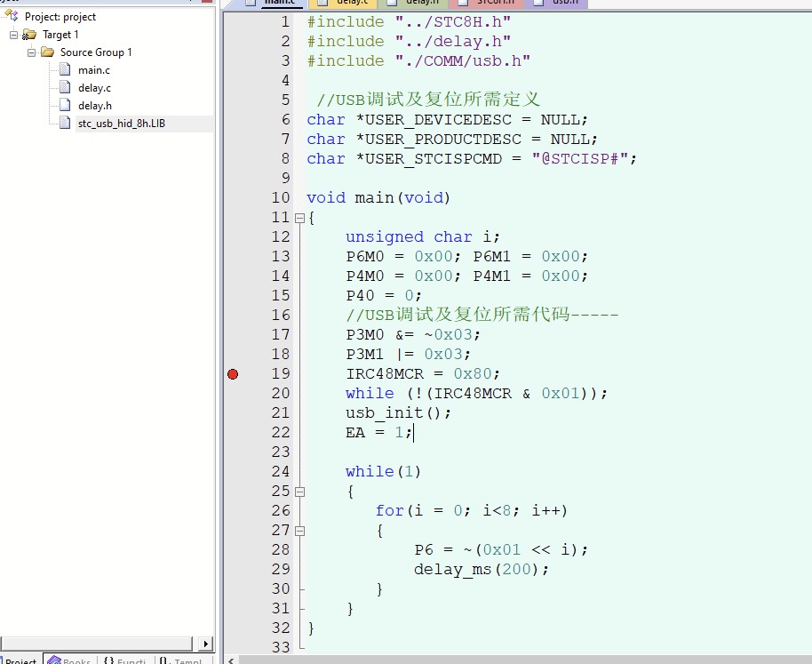Click the USER_DEVICEDESC declaration text

click(447, 120)
